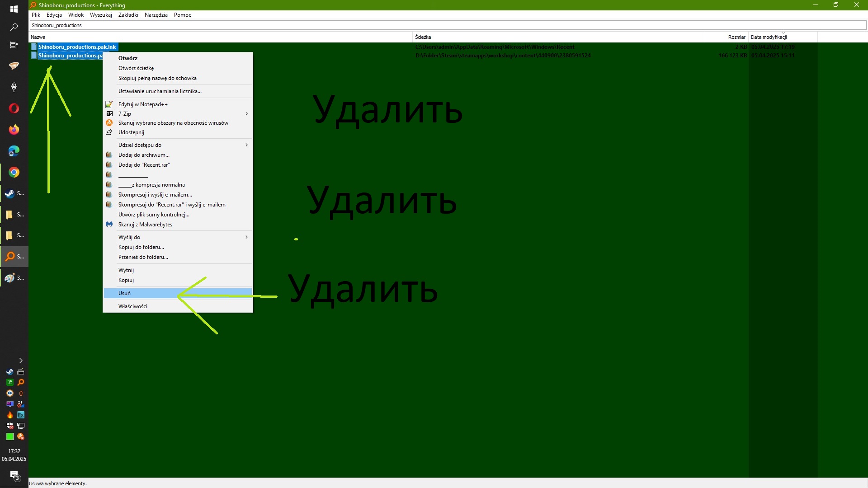868x488 pixels.
Task: Show hidden tray icons chevron
Action: tap(20, 361)
